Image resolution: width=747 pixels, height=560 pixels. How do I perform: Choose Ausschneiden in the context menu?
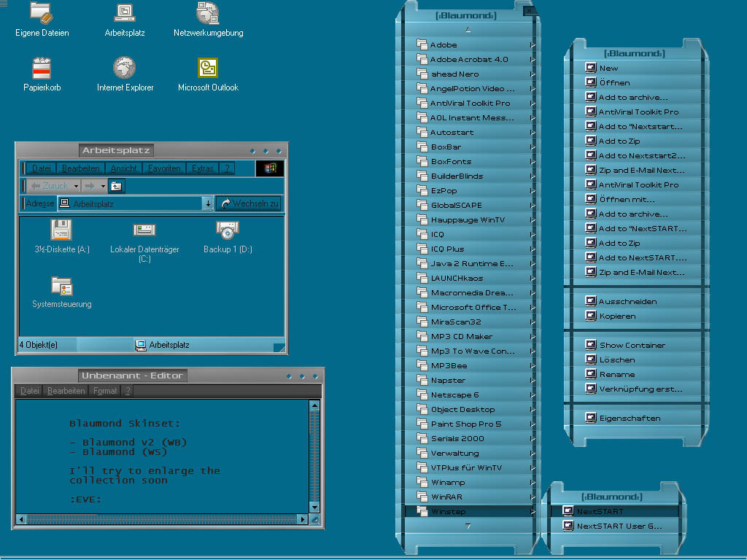point(637,301)
